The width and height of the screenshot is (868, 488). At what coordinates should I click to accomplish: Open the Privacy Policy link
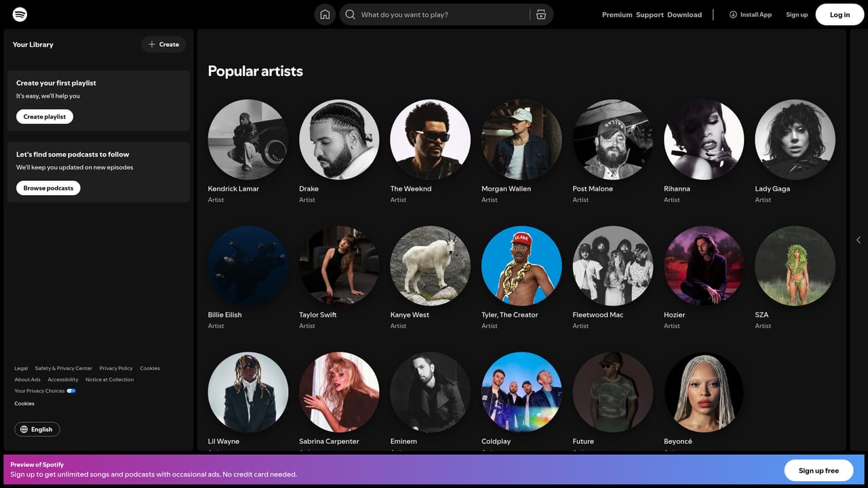116,369
